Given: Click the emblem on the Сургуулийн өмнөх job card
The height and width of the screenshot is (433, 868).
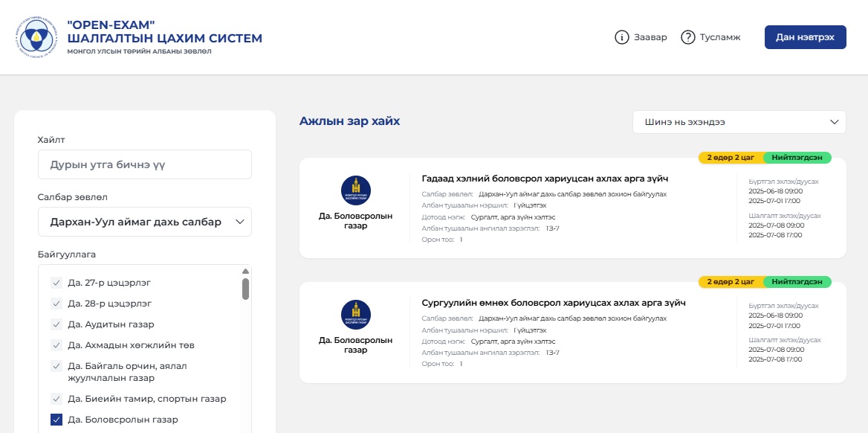Looking at the screenshot, I should [x=356, y=315].
